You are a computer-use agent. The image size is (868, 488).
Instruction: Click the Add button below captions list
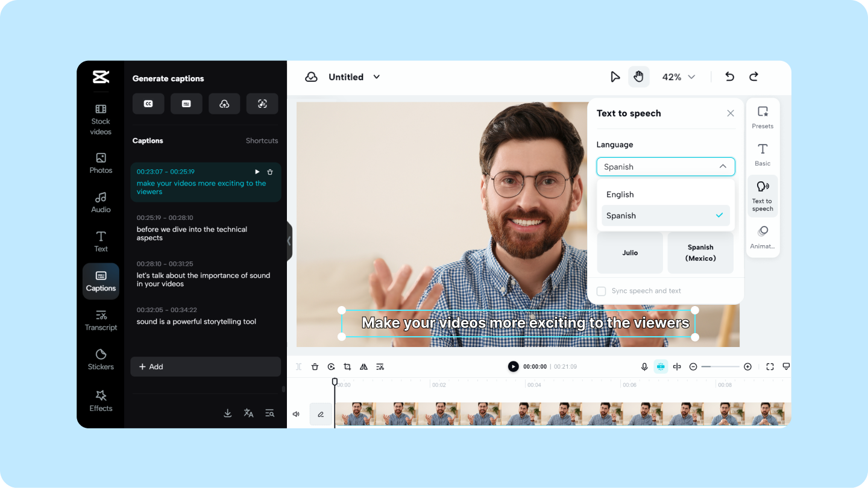coord(206,366)
